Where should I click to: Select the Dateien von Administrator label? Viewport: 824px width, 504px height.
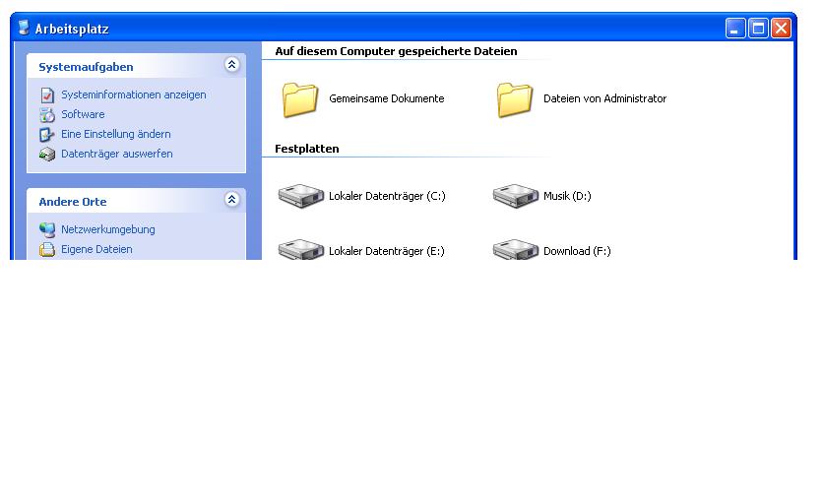(604, 98)
